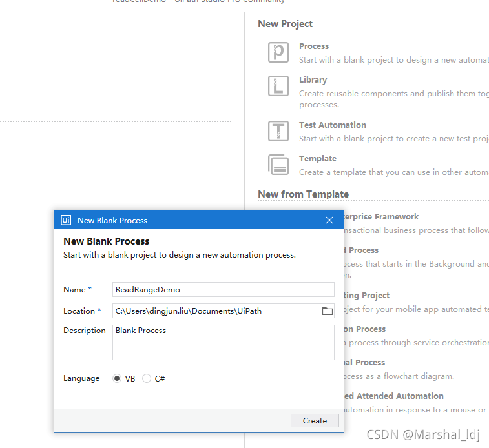
Task: Select VB language radio button
Action: pos(117,378)
